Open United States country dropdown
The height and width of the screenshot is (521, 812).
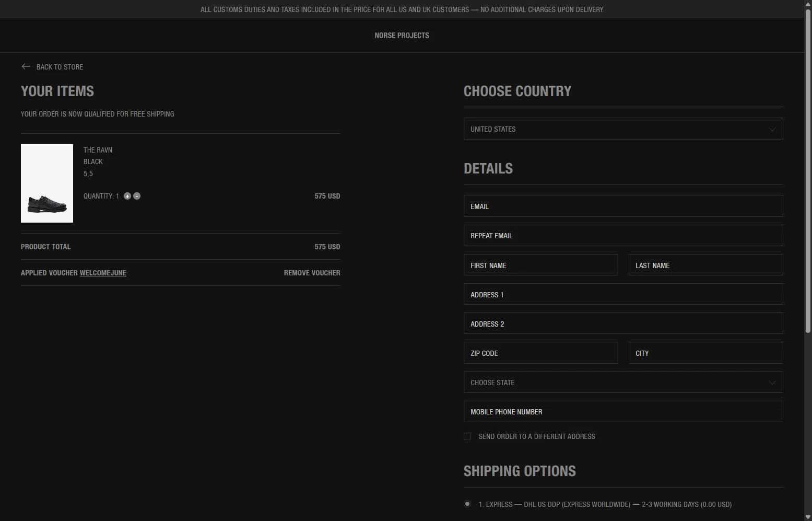click(x=623, y=129)
